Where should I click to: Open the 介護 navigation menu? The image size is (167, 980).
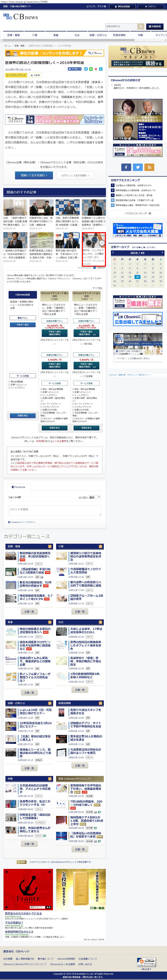coord(34,35)
